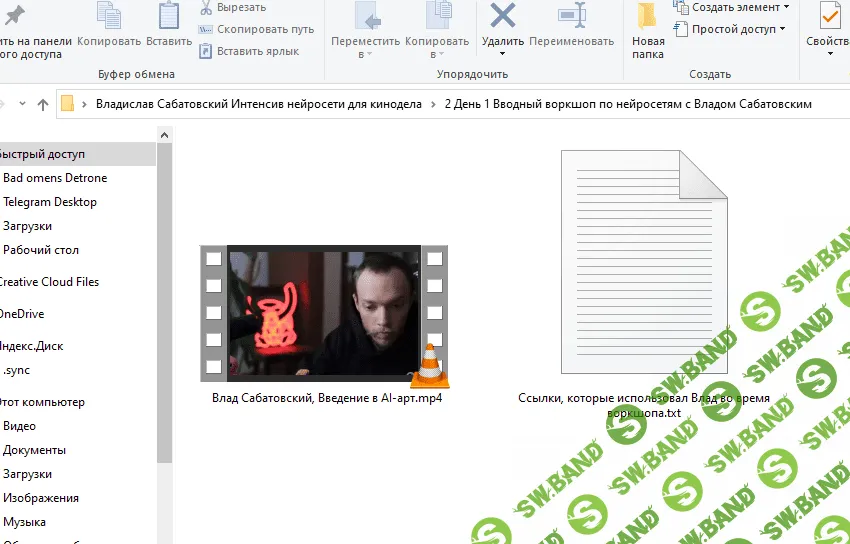The width and height of the screenshot is (850, 544).
Task: Click the navigation pane vertical scrollbar
Action: click(x=164, y=300)
